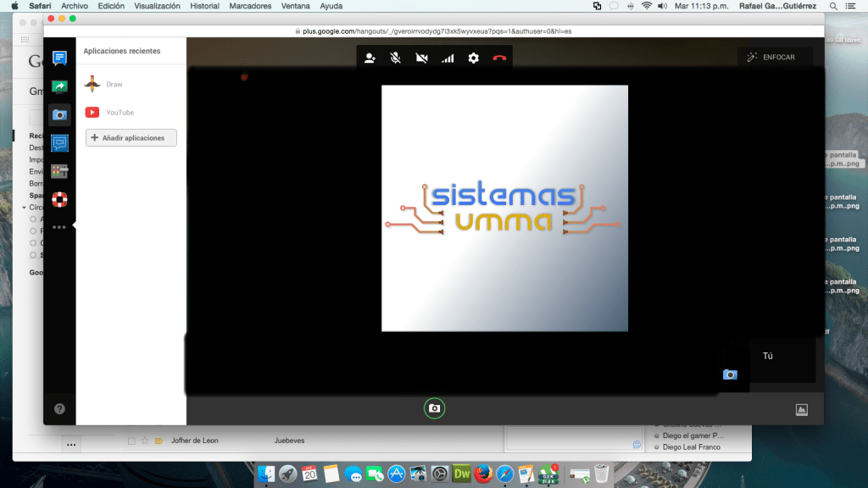Turn the camera back on
The width and height of the screenshot is (868, 488).
pos(421,58)
